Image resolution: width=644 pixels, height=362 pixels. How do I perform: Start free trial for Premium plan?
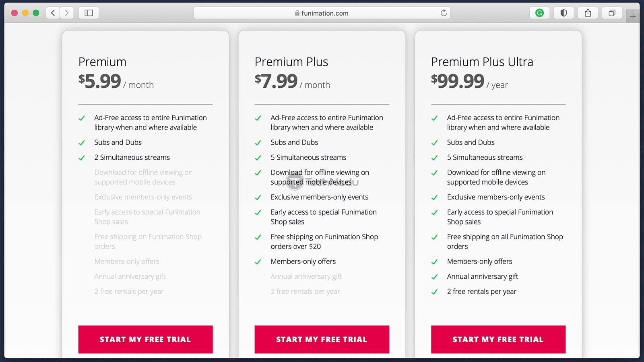(x=145, y=339)
